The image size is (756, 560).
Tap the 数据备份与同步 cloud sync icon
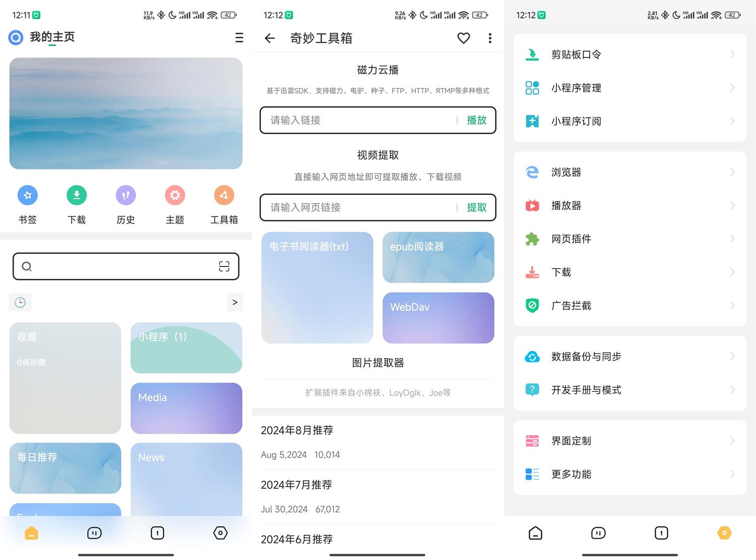[532, 357]
